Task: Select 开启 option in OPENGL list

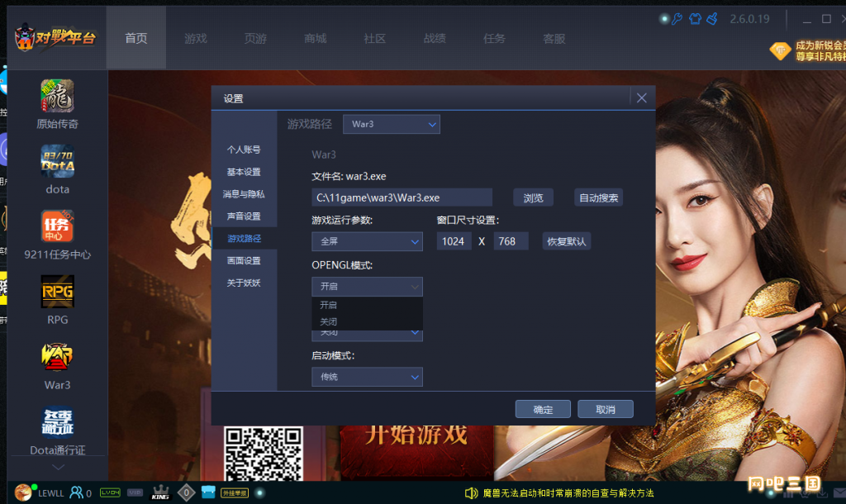Action: click(x=367, y=305)
